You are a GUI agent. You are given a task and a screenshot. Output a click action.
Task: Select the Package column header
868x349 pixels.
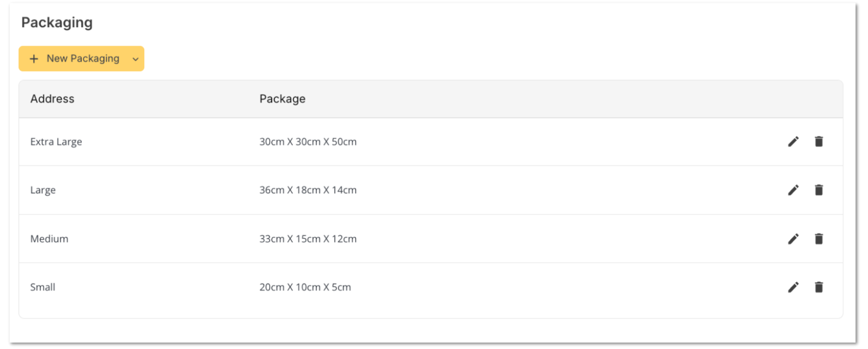[282, 99]
